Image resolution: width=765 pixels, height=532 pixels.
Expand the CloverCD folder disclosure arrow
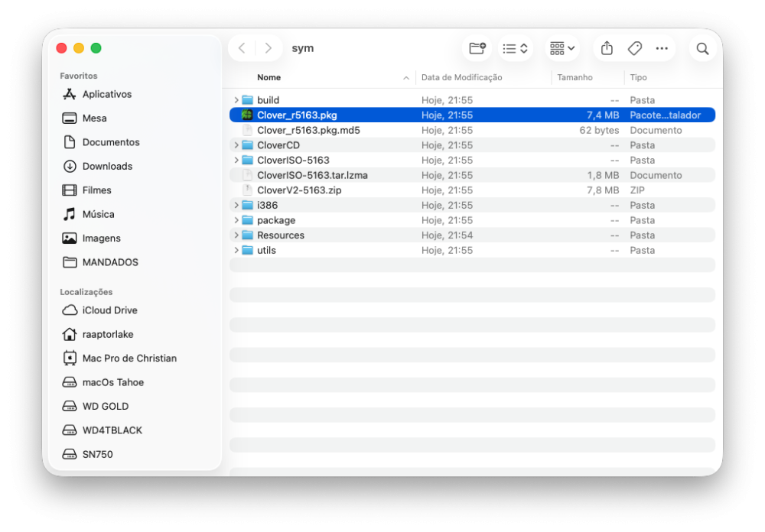click(x=236, y=144)
